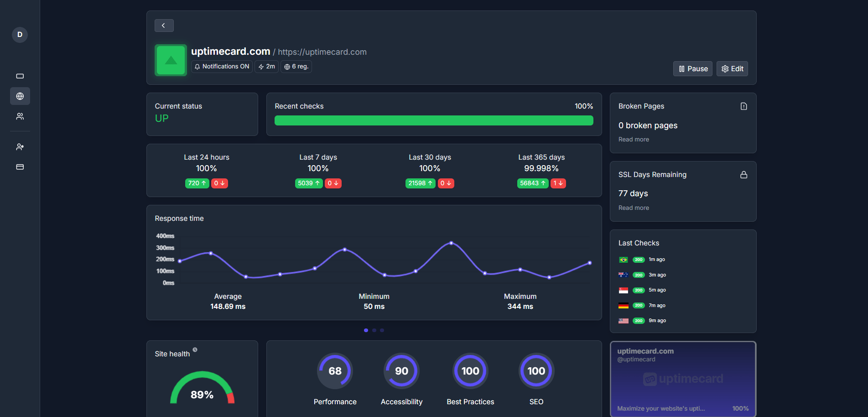
Task: Click the Maximum 344 ms value
Action: [520, 307]
